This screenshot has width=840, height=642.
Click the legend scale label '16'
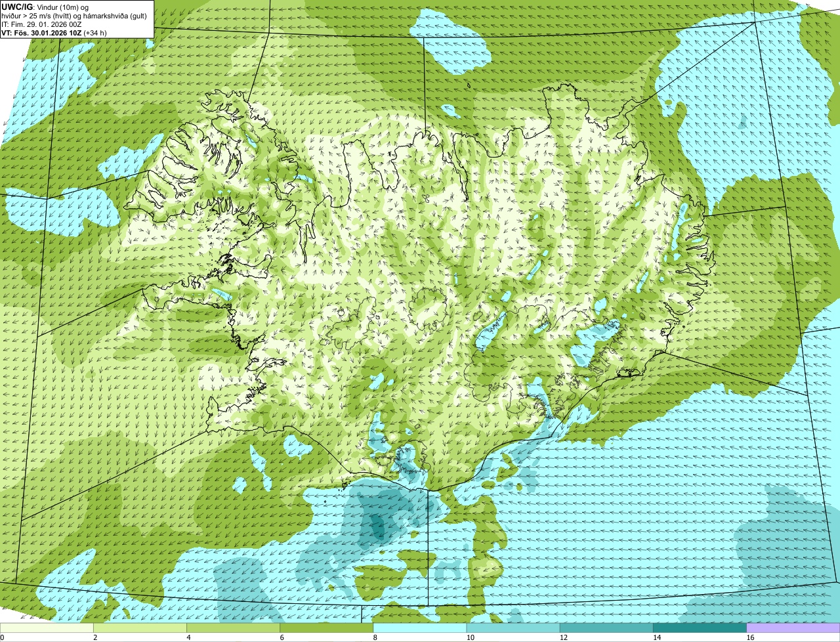click(x=749, y=637)
